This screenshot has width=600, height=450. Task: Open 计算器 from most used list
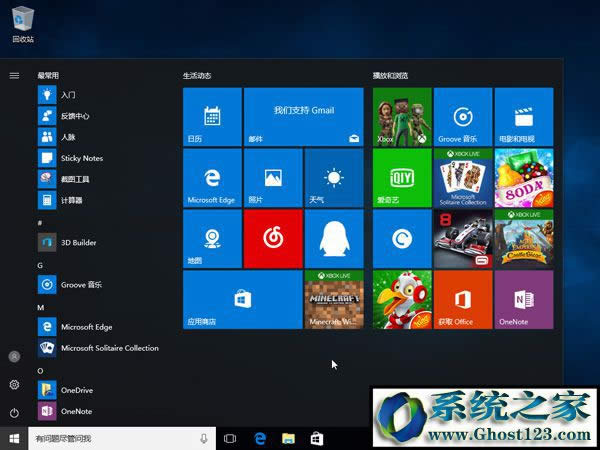(70, 200)
